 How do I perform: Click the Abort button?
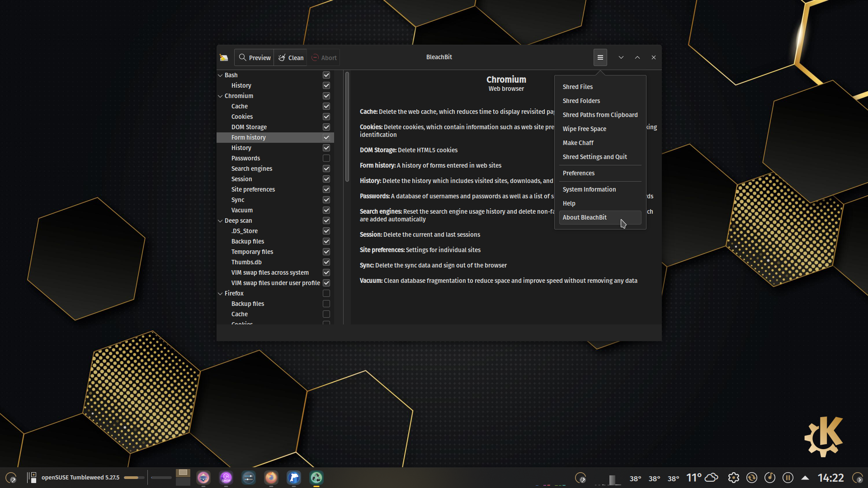click(324, 57)
